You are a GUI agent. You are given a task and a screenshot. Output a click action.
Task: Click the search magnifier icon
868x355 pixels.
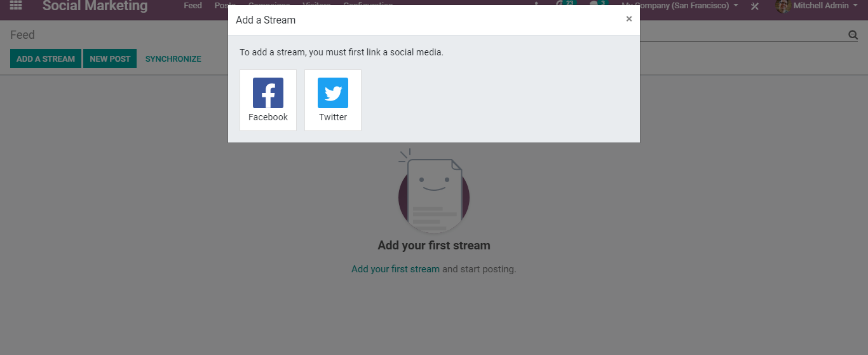853,35
